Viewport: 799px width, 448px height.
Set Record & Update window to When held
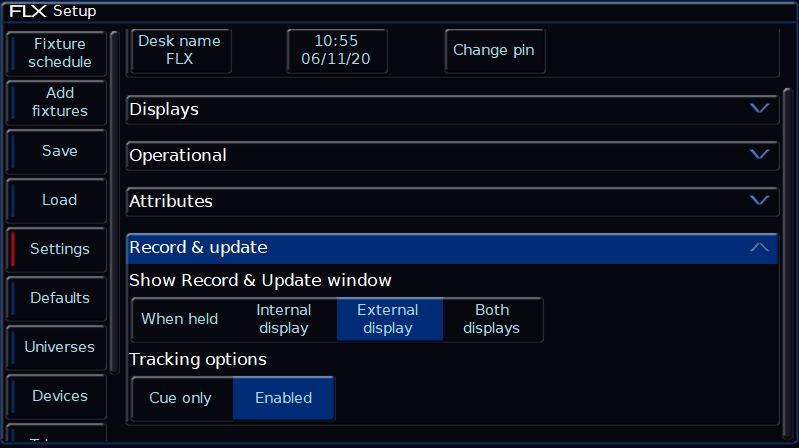pos(183,319)
